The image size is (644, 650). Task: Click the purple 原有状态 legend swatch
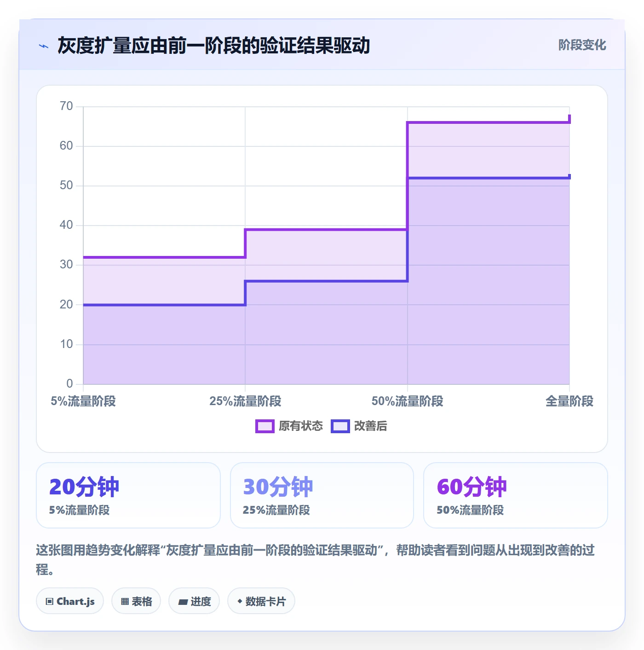pos(264,426)
